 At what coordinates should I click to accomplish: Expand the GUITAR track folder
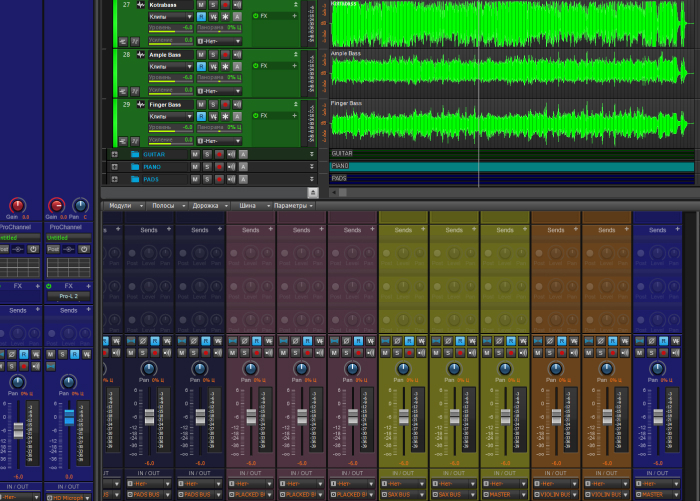click(x=114, y=154)
